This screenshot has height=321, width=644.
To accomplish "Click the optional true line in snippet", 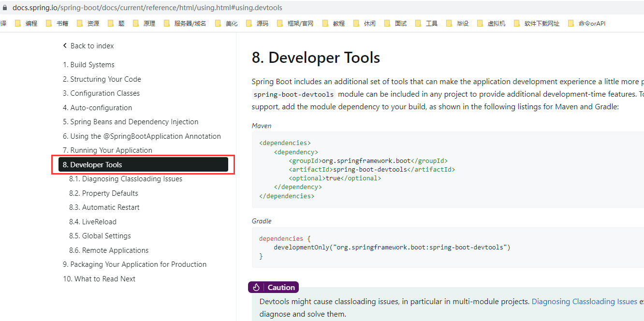I will 335,178.
